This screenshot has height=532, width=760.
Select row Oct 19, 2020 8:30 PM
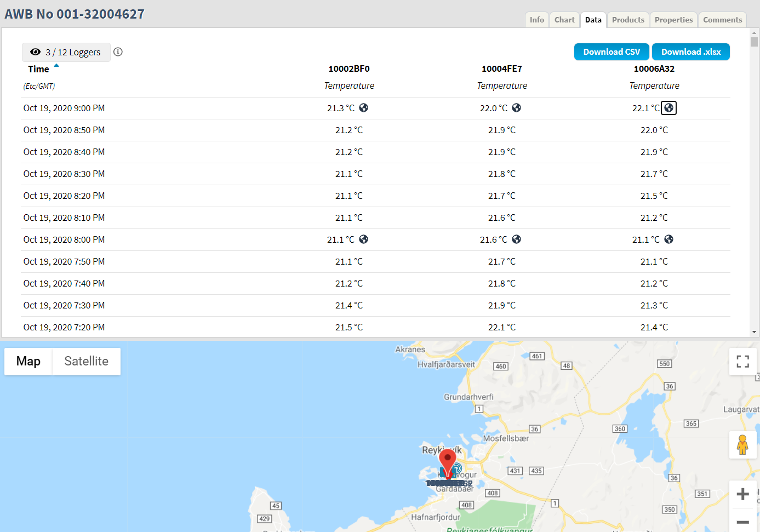[x=375, y=174]
